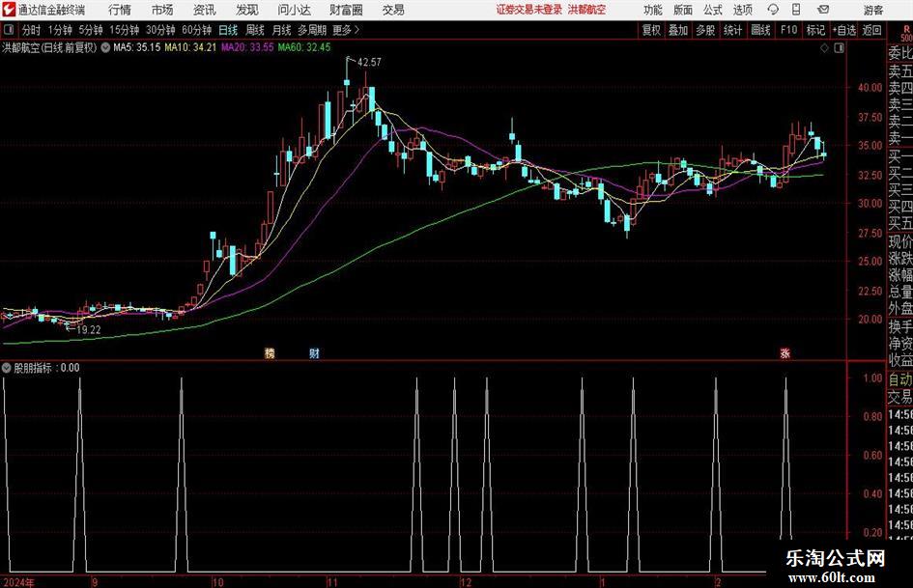The image size is (913, 588).
Task: Expand the indicator dropdown next to 洪都航空
Action: 105,47
